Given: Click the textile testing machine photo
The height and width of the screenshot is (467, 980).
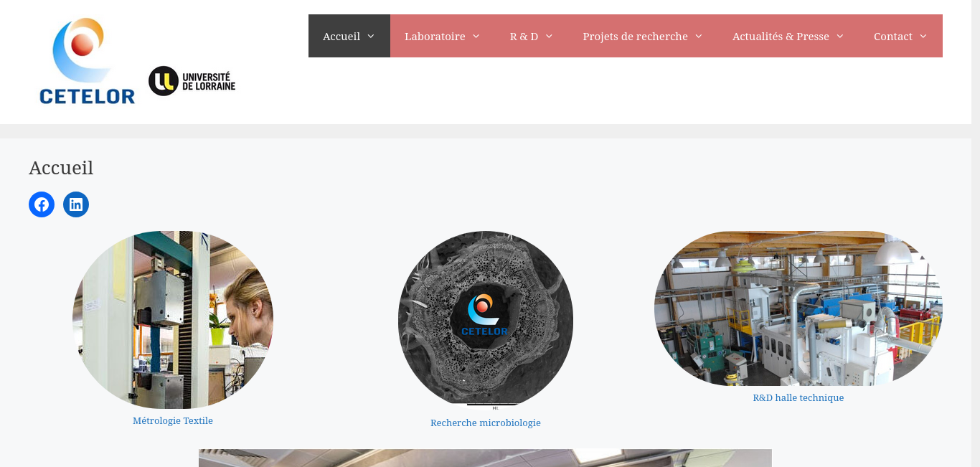Looking at the screenshot, I should pyautogui.click(x=173, y=320).
